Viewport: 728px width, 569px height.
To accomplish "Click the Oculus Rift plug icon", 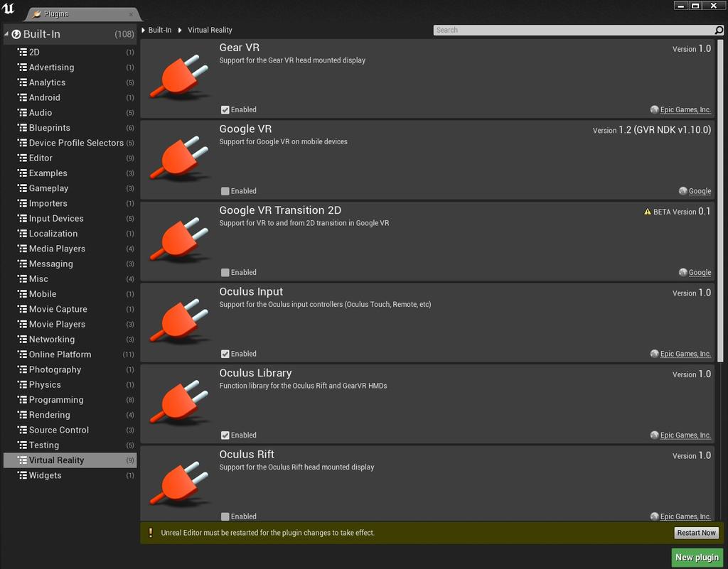I will click(x=179, y=484).
